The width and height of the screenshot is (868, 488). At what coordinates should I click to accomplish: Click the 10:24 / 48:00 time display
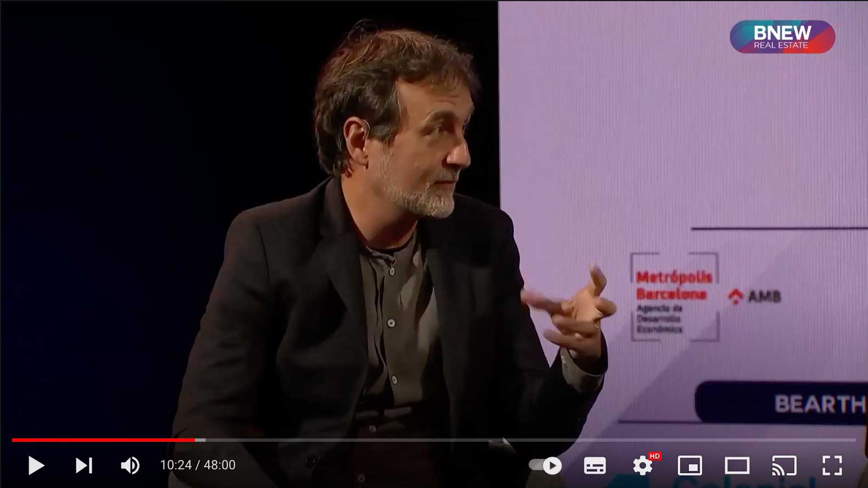198,465
